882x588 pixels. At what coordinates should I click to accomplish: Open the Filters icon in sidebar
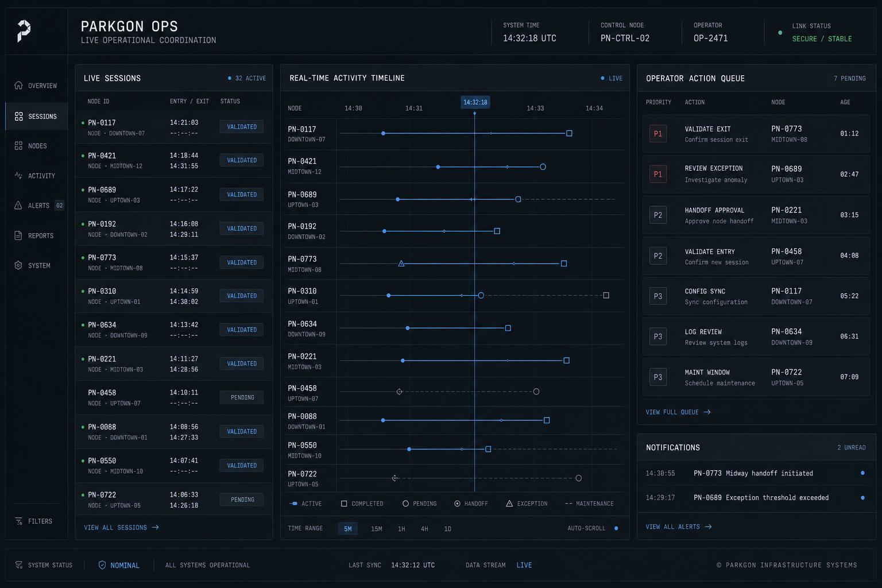(x=18, y=521)
